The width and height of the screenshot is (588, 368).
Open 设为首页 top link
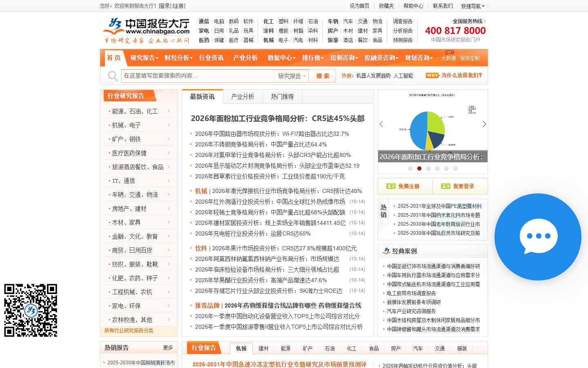(359, 6)
